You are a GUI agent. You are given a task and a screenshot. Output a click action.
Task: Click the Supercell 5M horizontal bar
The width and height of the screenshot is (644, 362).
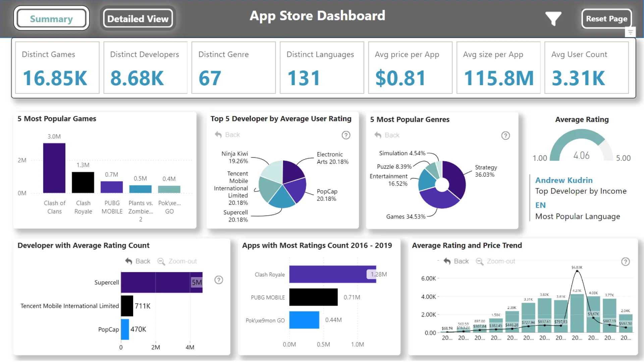point(162,283)
